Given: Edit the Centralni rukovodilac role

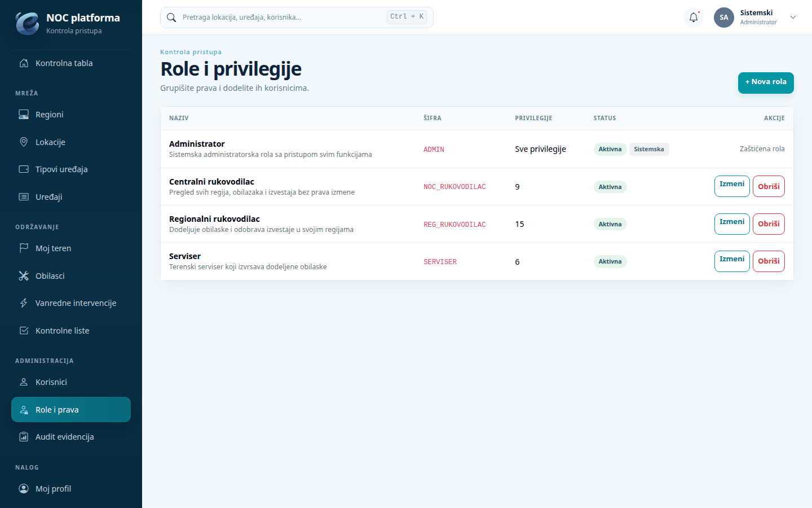Looking at the screenshot, I should [x=732, y=186].
